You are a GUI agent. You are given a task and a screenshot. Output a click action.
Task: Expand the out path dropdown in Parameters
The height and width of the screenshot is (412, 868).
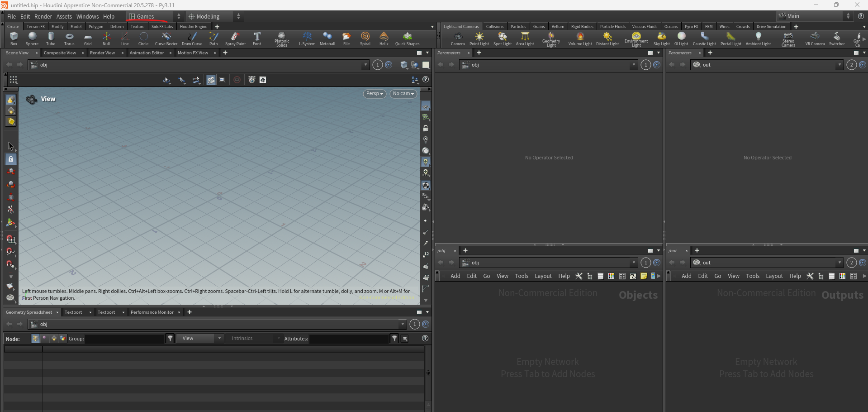coord(840,65)
